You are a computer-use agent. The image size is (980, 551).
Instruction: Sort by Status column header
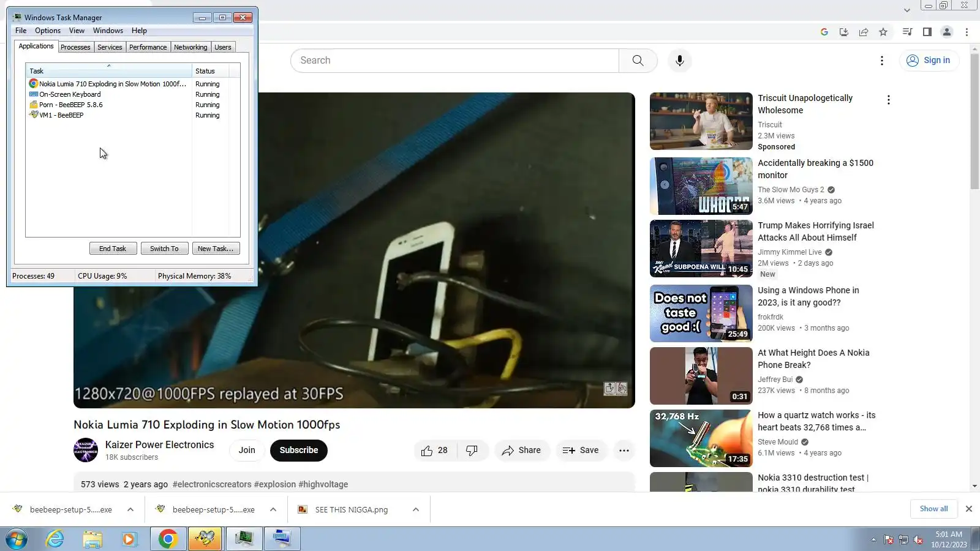211,71
